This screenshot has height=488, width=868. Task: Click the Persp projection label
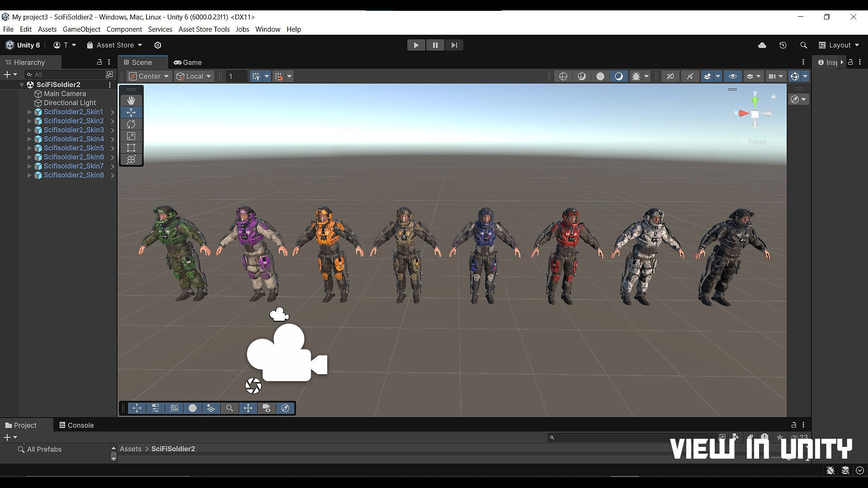pos(757,141)
